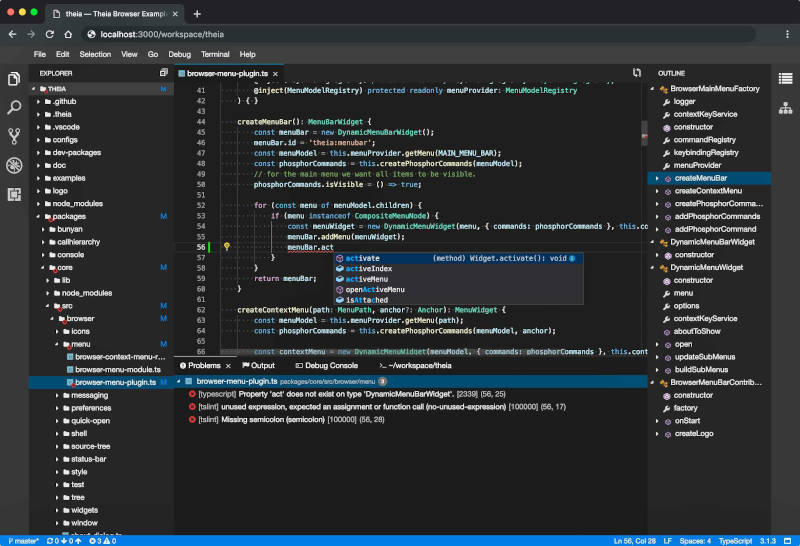
Task: Open the Selection menu
Action: [x=95, y=54]
